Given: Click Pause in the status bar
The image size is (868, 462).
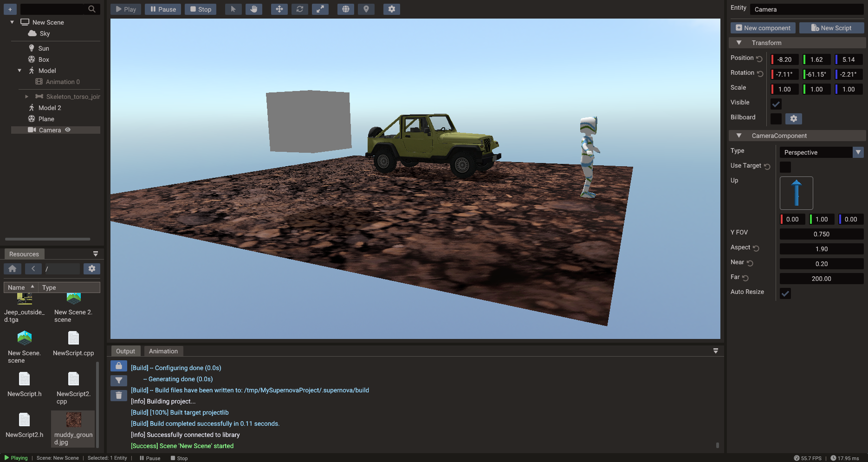Looking at the screenshot, I should (150, 458).
